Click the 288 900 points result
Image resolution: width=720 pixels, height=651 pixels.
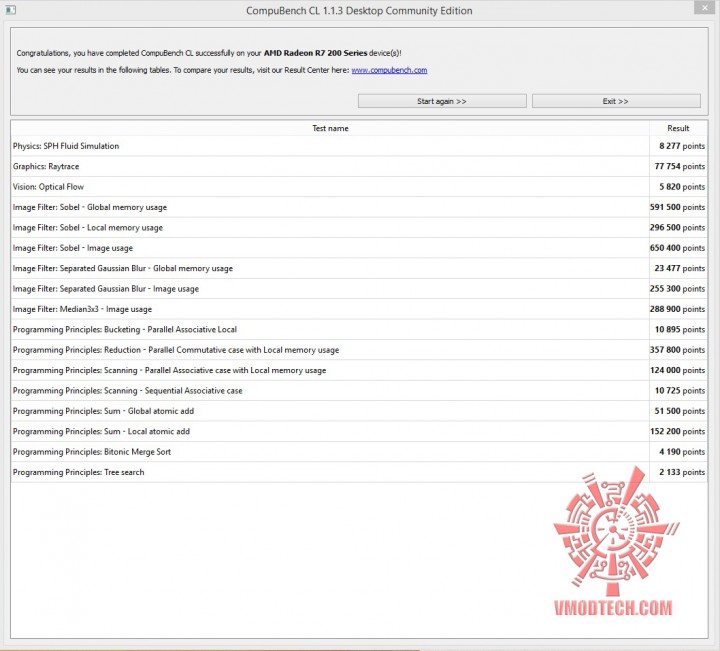click(677, 309)
